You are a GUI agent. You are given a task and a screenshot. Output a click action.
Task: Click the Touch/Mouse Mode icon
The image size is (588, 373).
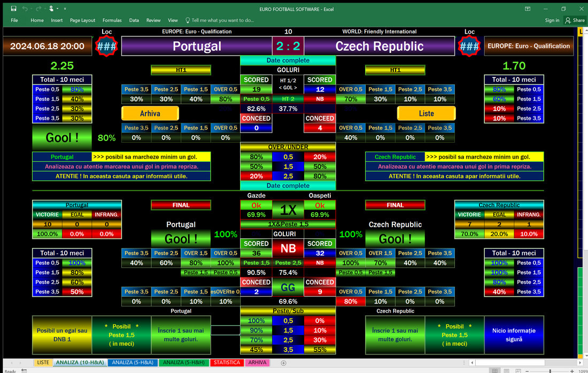[52, 9]
